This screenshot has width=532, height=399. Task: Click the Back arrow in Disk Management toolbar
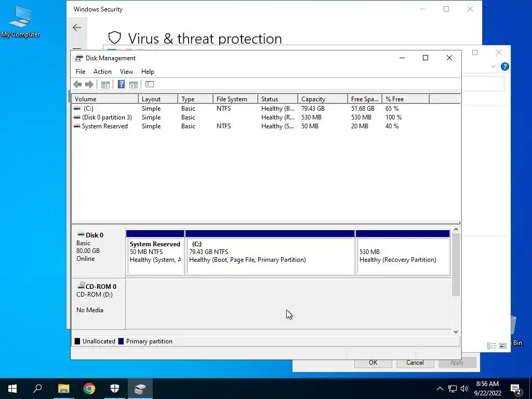77,85
